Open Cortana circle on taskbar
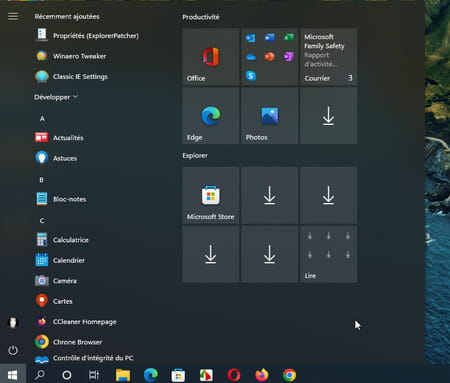 point(67,375)
